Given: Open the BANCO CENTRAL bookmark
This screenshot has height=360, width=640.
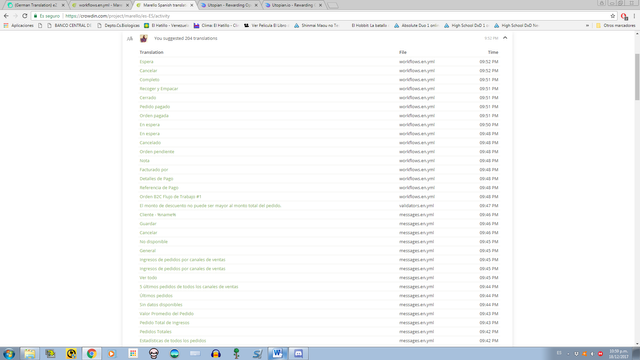Looking at the screenshot, I should pos(69,25).
